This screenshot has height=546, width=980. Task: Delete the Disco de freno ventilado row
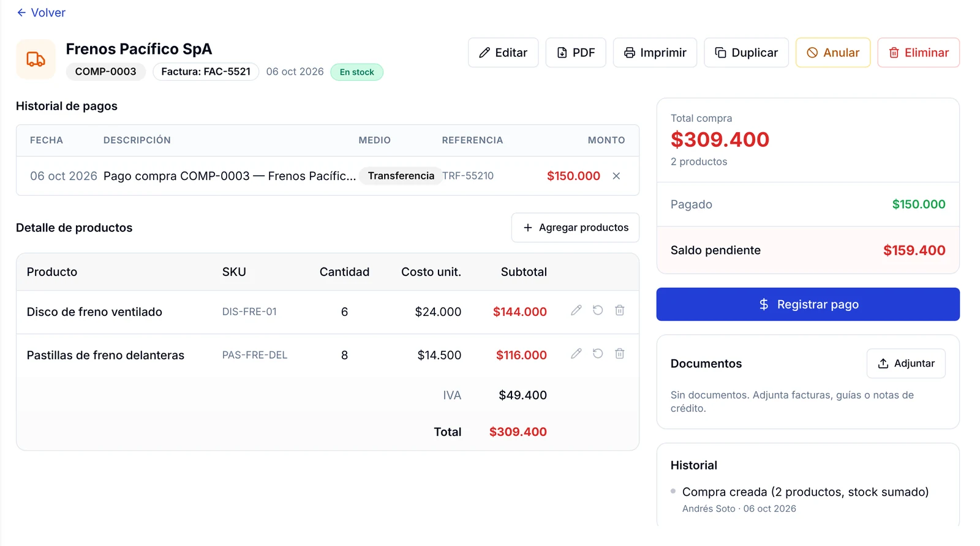pyautogui.click(x=620, y=310)
